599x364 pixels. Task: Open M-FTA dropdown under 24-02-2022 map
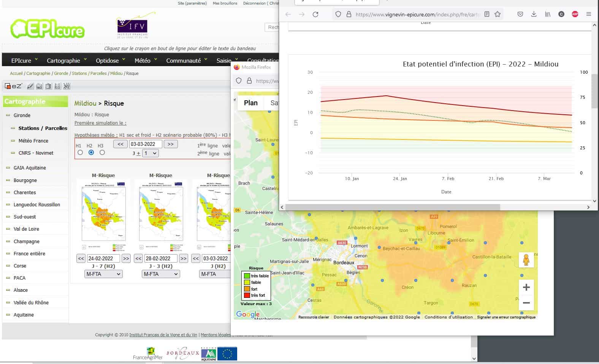(x=103, y=274)
